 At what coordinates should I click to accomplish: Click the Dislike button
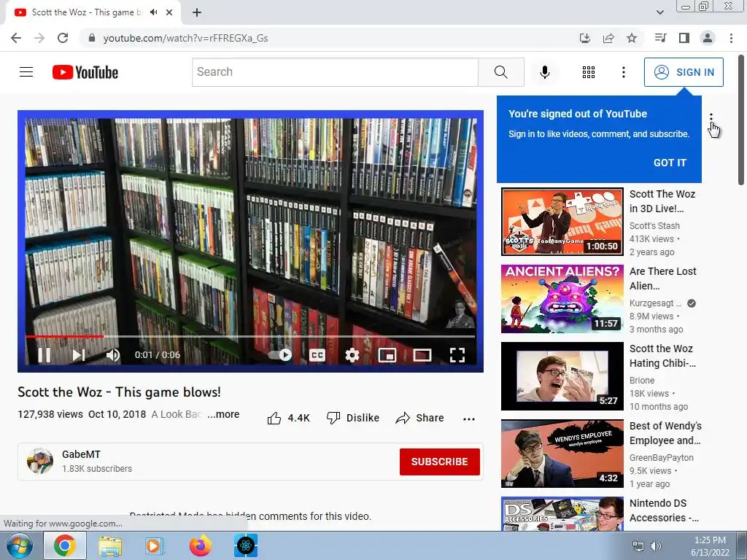(x=353, y=418)
